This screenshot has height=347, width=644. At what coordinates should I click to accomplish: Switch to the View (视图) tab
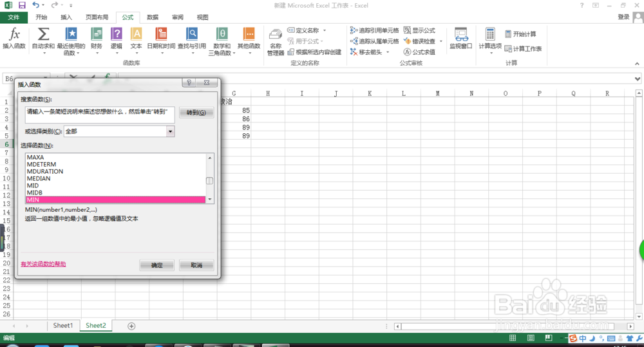202,17
